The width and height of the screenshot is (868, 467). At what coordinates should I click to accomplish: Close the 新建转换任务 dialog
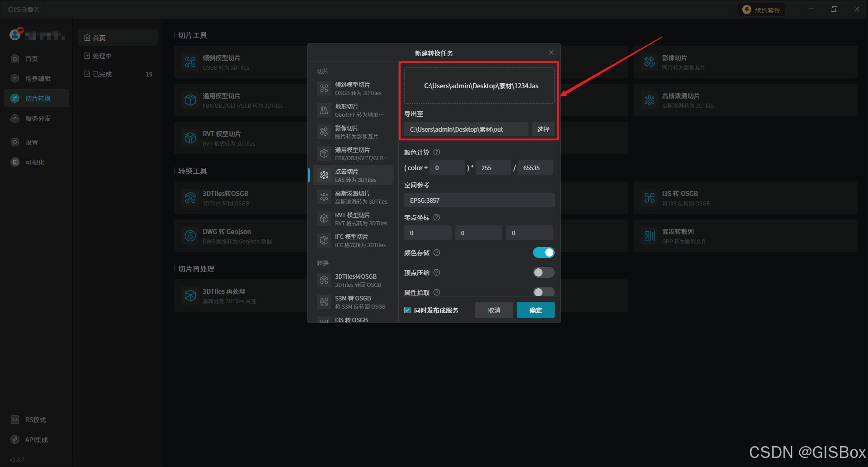[x=551, y=52]
